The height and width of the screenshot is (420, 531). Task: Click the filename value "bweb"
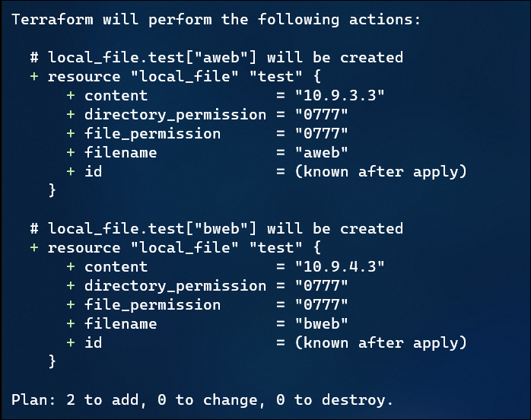coord(322,324)
